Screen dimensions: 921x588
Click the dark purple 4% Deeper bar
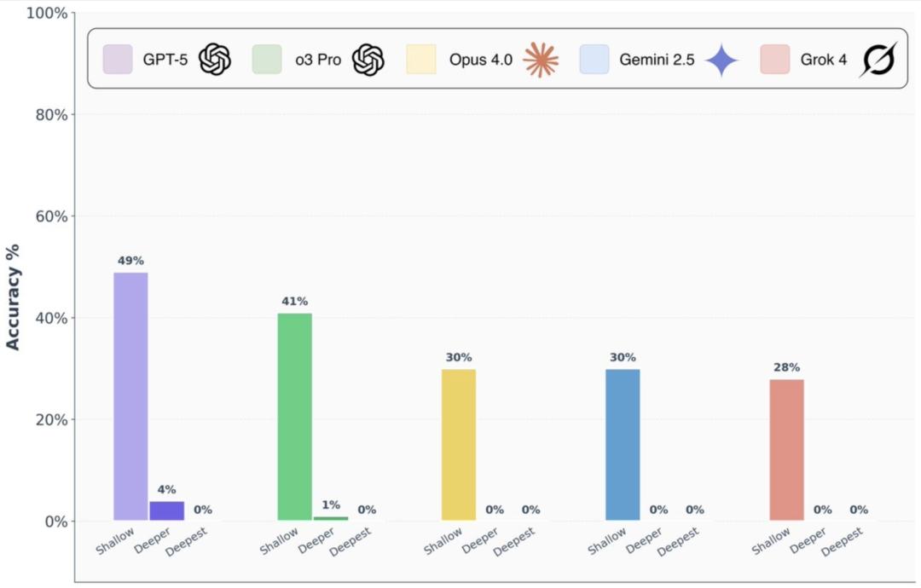tap(166, 510)
